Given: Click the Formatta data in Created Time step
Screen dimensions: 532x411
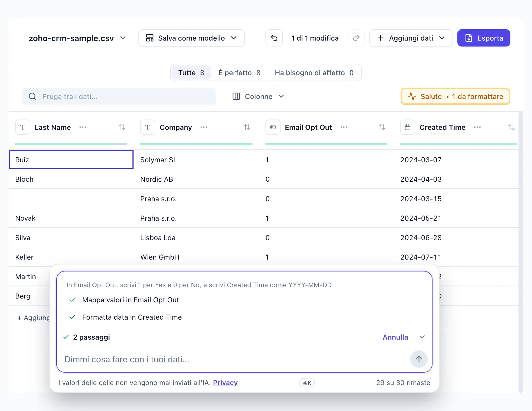Looking at the screenshot, I should point(132,317).
